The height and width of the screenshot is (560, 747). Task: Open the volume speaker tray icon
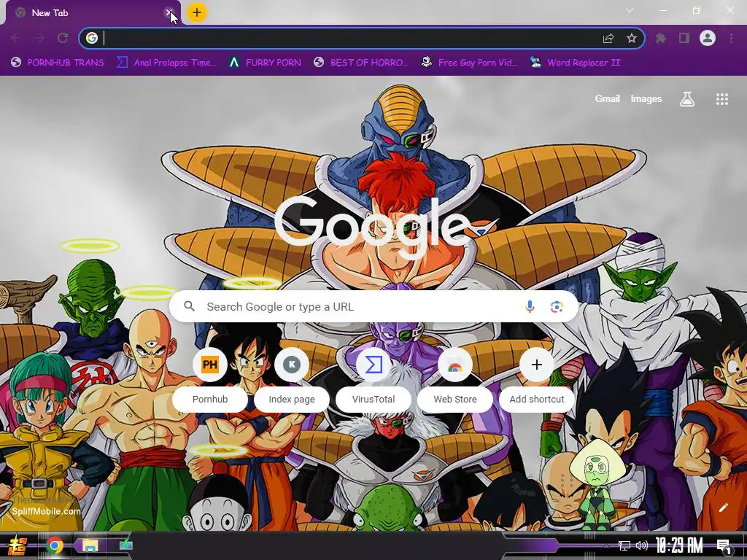click(642, 545)
